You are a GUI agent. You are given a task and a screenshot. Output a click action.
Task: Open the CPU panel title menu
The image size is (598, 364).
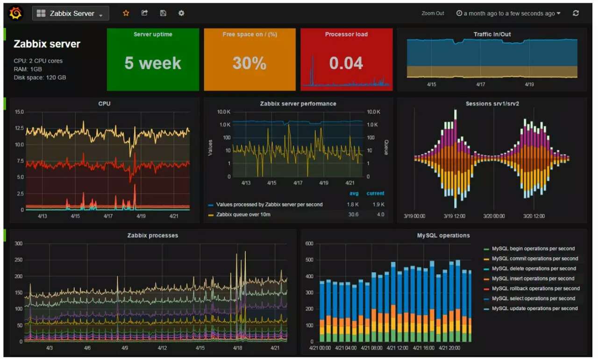(104, 104)
